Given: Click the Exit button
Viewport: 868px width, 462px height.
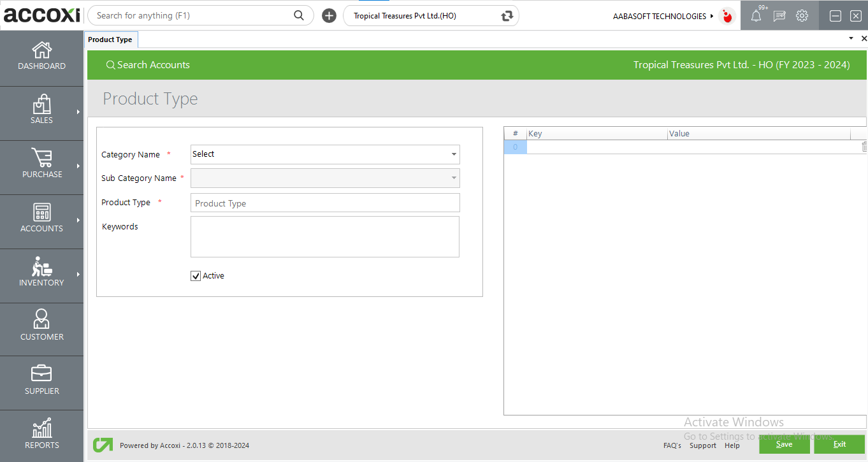Looking at the screenshot, I should coord(839,444).
